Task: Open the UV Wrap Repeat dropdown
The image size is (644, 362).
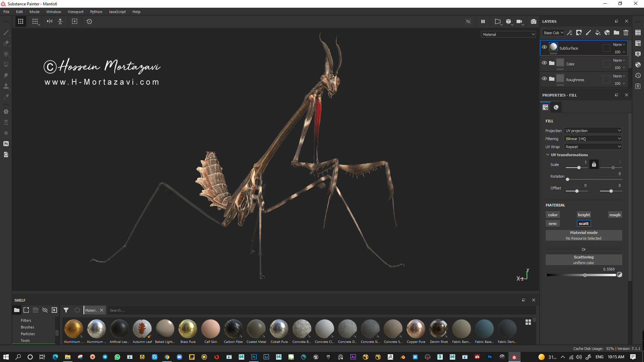Action: (x=593, y=147)
